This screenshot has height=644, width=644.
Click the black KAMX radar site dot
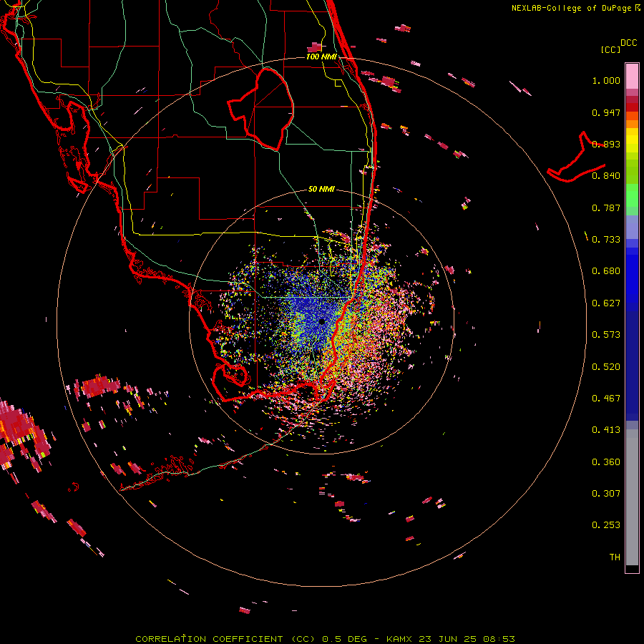321,321
